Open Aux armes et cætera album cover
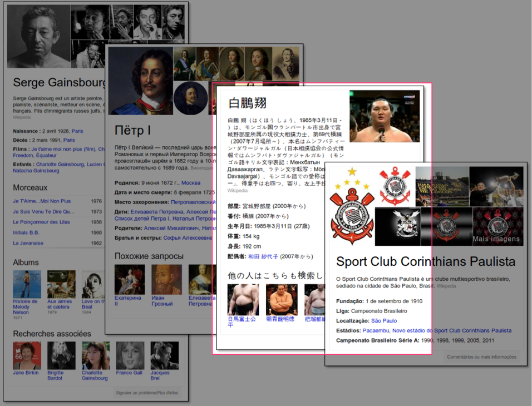Screen dimensions: 532x406 61,284
